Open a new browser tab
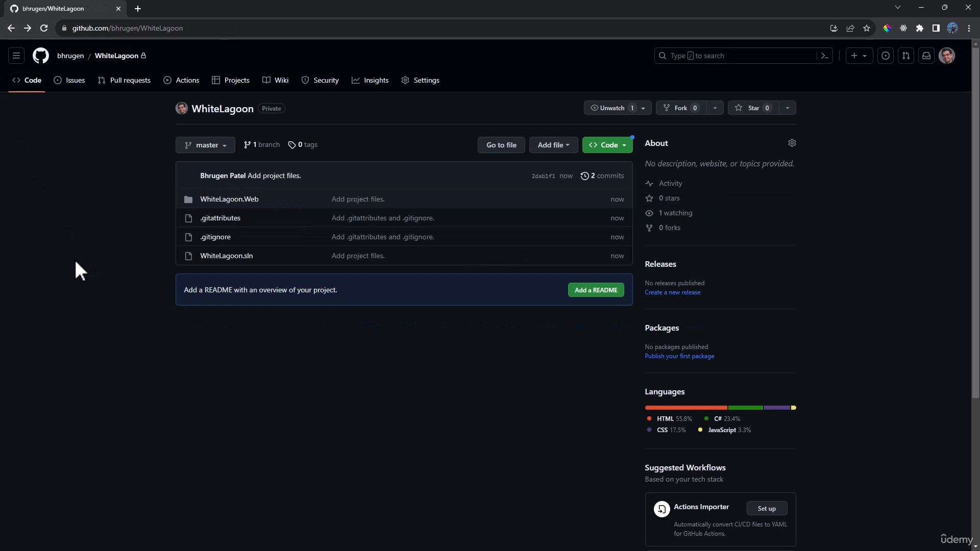Screen dimensions: 980x551 (138, 9)
